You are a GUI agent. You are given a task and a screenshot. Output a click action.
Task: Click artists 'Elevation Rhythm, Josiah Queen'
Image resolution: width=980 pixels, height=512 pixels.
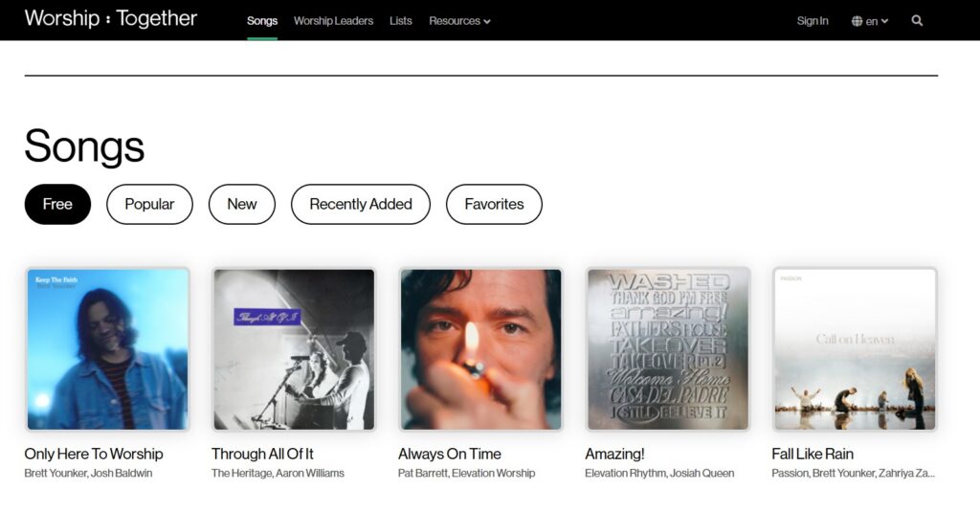659,473
